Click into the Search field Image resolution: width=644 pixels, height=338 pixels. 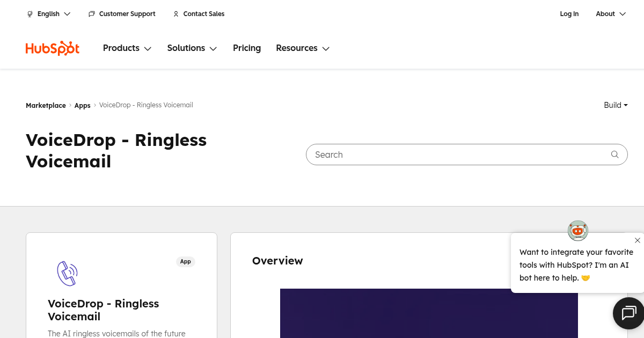point(467,155)
